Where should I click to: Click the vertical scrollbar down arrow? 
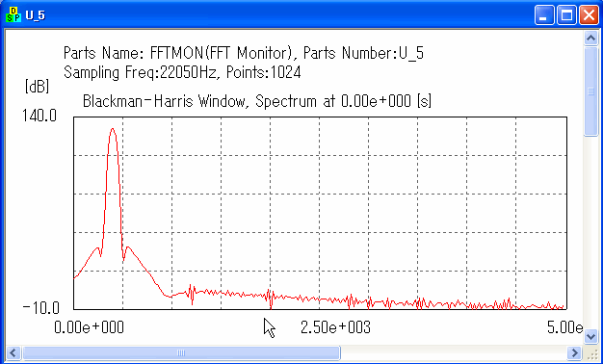[590, 337]
